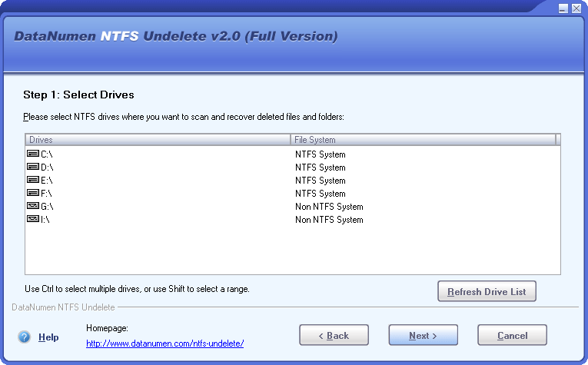Minimize the DataNumen window
Viewport: 588px width, 365px height.
(563, 8)
